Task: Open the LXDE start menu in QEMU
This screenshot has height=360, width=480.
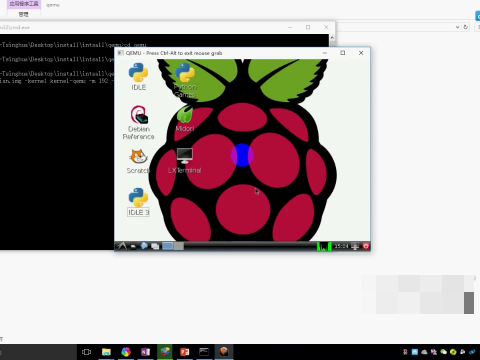Action: (122, 246)
